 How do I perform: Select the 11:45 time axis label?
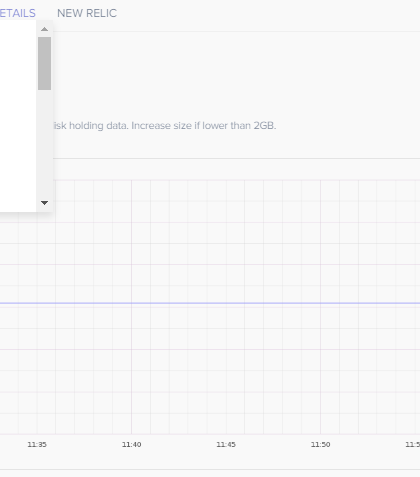point(226,444)
